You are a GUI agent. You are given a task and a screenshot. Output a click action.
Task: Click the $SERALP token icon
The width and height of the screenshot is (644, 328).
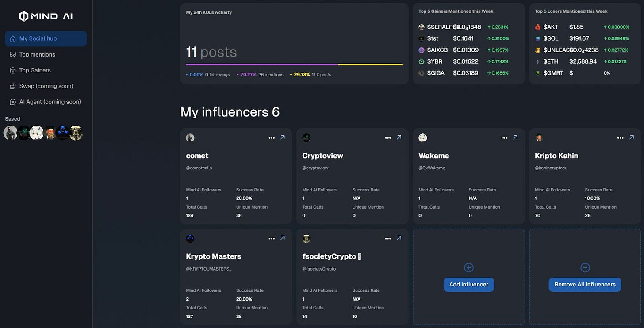tap(422, 27)
